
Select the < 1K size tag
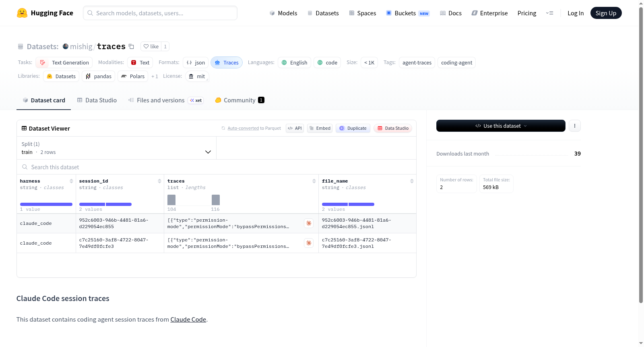[x=369, y=62]
